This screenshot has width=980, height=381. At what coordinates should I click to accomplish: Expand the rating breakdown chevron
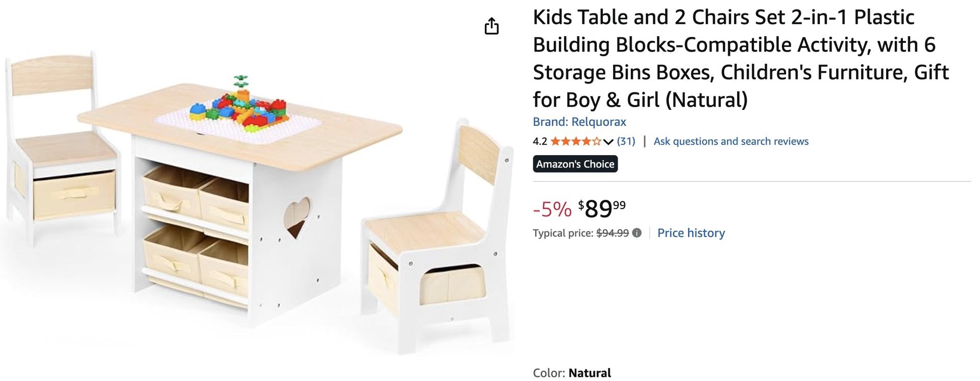(x=608, y=141)
